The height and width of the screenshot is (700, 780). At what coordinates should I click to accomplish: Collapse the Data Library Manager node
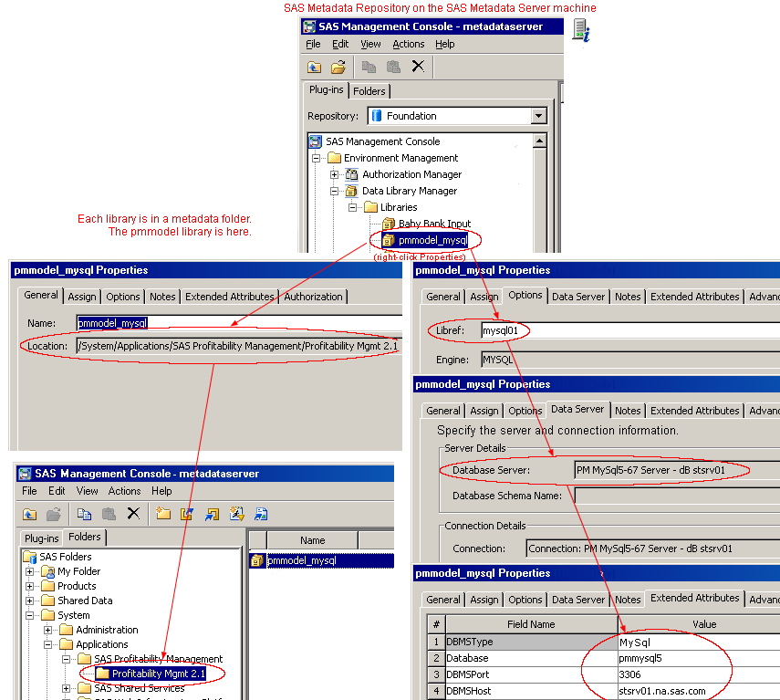click(x=335, y=191)
